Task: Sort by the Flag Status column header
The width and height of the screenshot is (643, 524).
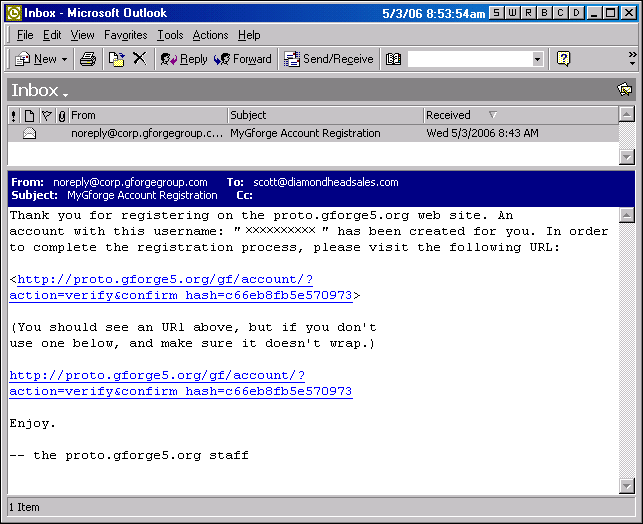Action: 46,115
